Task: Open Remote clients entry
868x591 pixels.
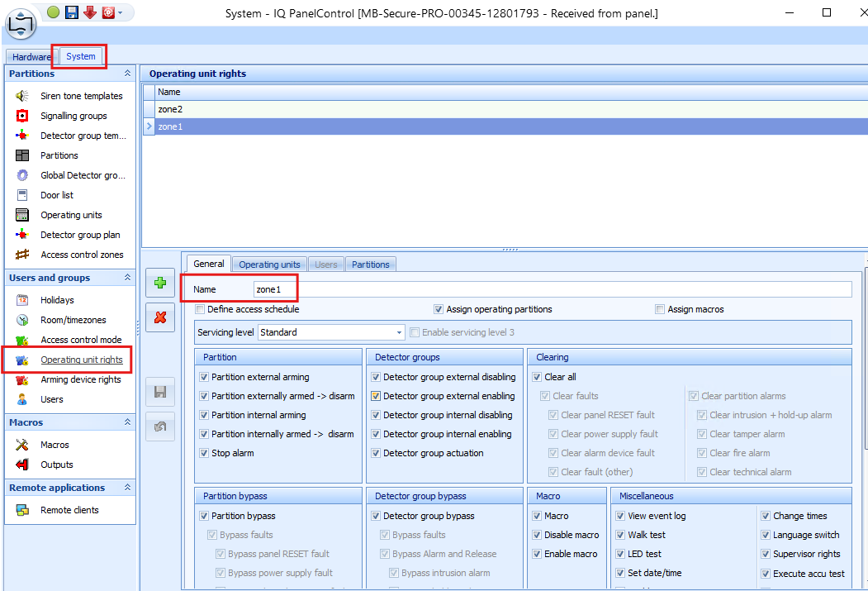Action: 69,510
